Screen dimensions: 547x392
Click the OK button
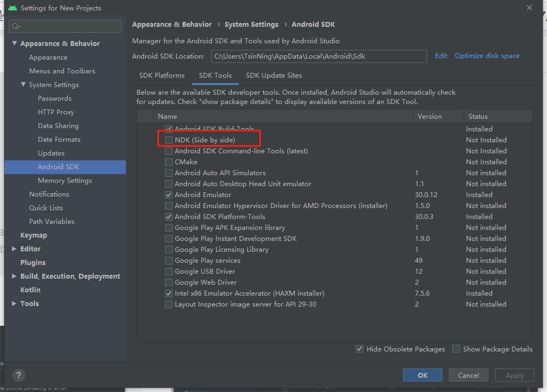click(423, 375)
